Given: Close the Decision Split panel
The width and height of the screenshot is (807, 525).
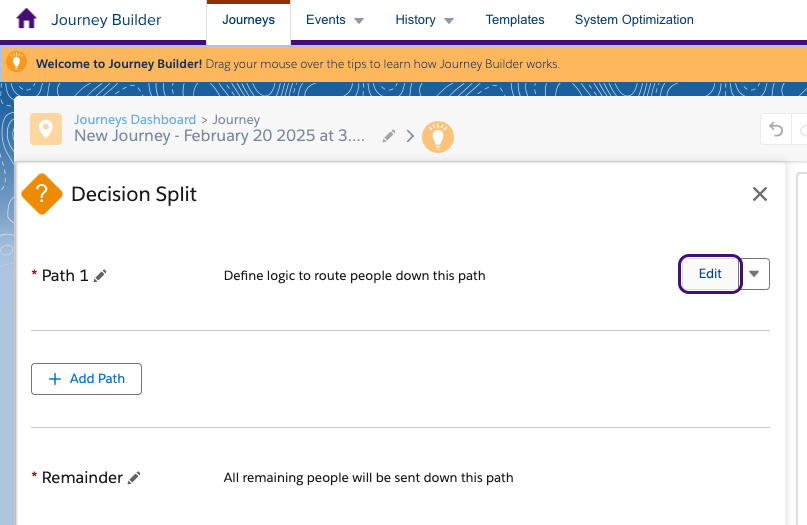Looking at the screenshot, I should click(760, 194).
